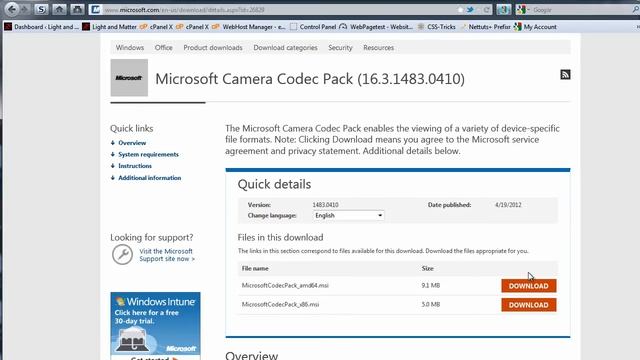Open the Google search engine selector

click(522, 9)
